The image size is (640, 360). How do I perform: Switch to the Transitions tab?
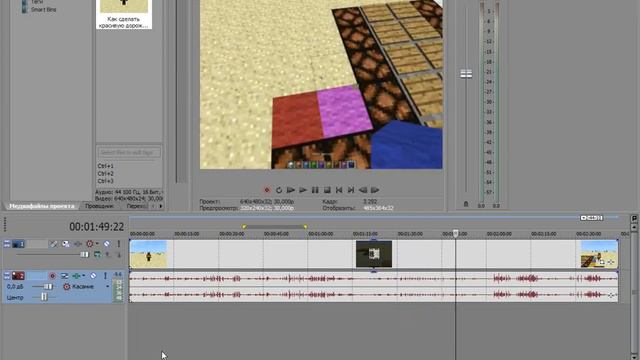click(x=136, y=206)
